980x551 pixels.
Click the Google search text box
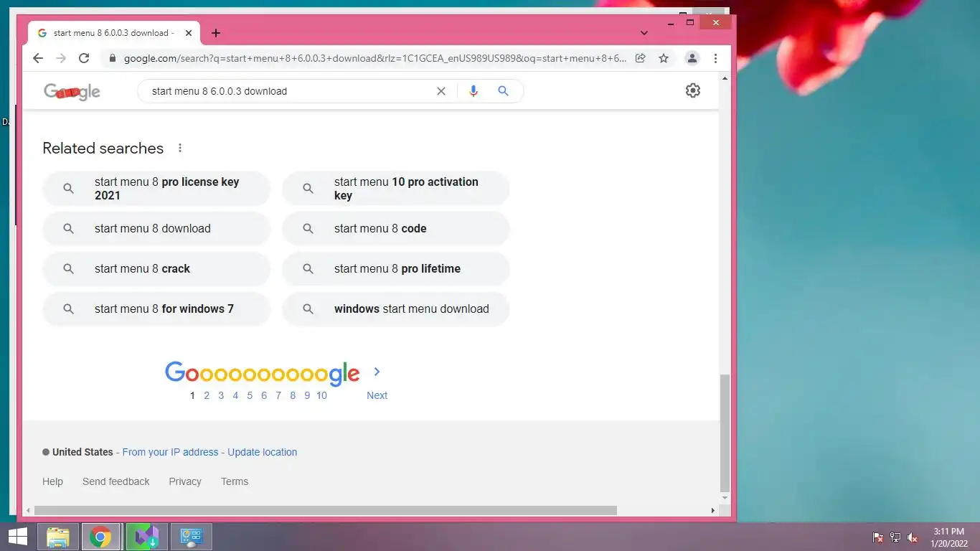pyautogui.click(x=287, y=91)
